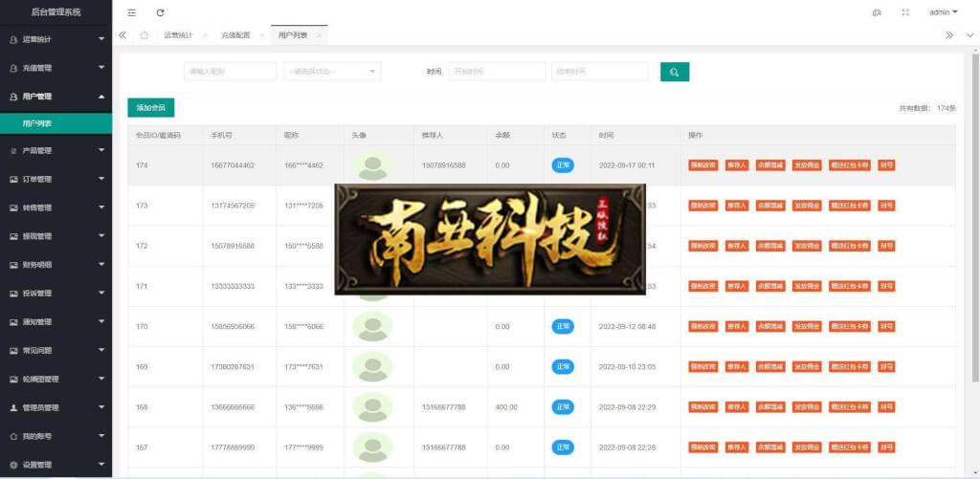Expand the 常见问题 sidebar arrow
This screenshot has width=980, height=479.
point(101,350)
